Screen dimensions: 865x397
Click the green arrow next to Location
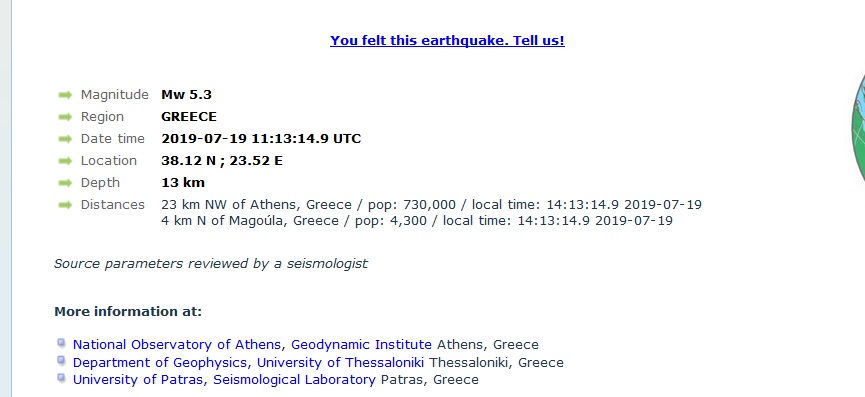(65, 161)
